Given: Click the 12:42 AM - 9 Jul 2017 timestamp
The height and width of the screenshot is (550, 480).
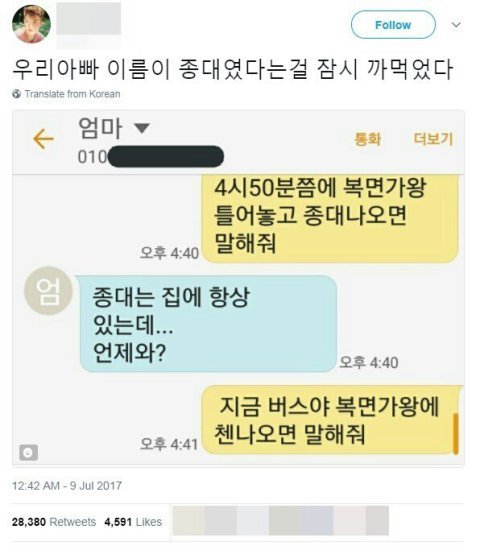Looking at the screenshot, I should (x=67, y=485).
